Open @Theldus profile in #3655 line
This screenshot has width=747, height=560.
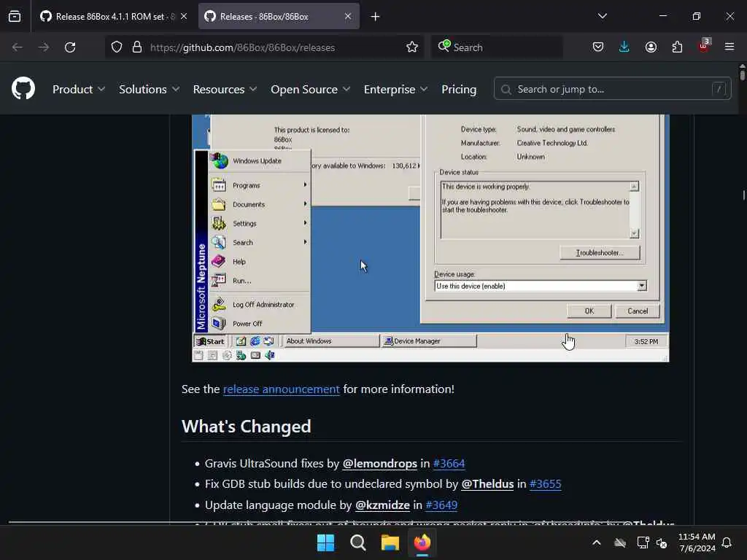click(487, 484)
